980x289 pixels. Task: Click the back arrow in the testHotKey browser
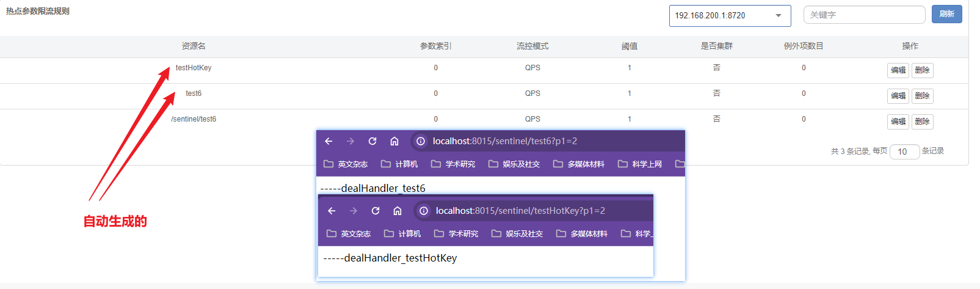332,211
